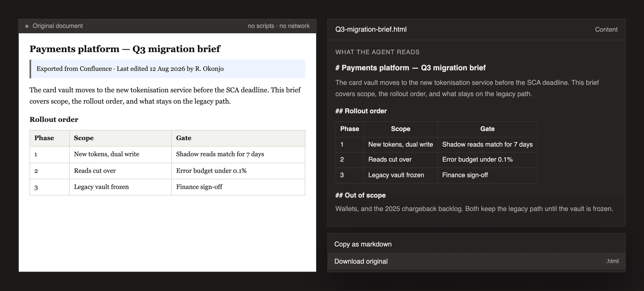Screen dimensions: 644x291
Task: Click Copy as markdown
Action: click(476, 244)
